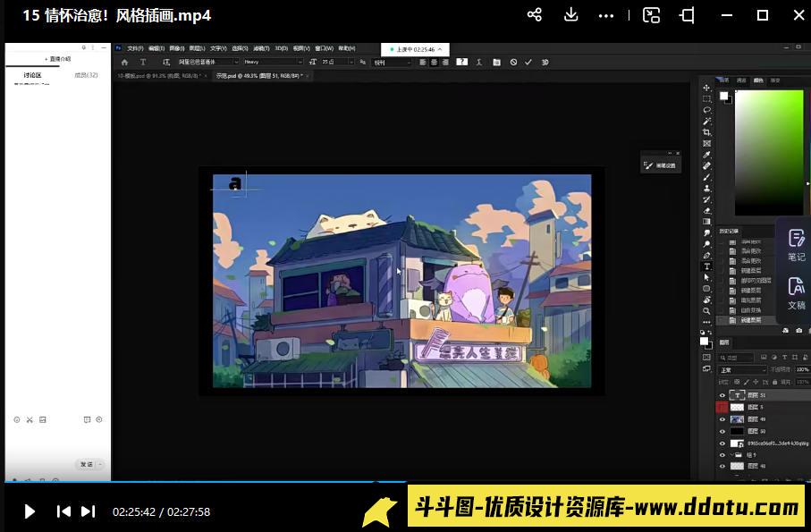Select the Dodge tool
The height and width of the screenshot is (532, 811).
point(706,244)
